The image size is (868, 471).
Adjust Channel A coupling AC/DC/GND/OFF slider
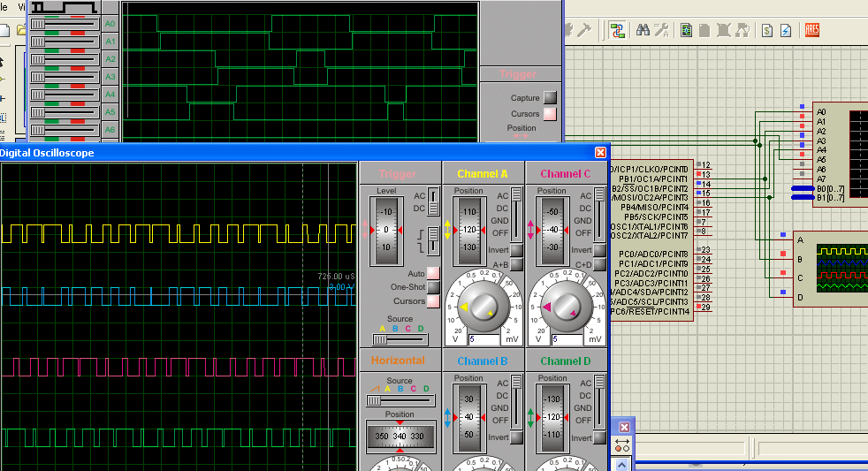click(516, 215)
